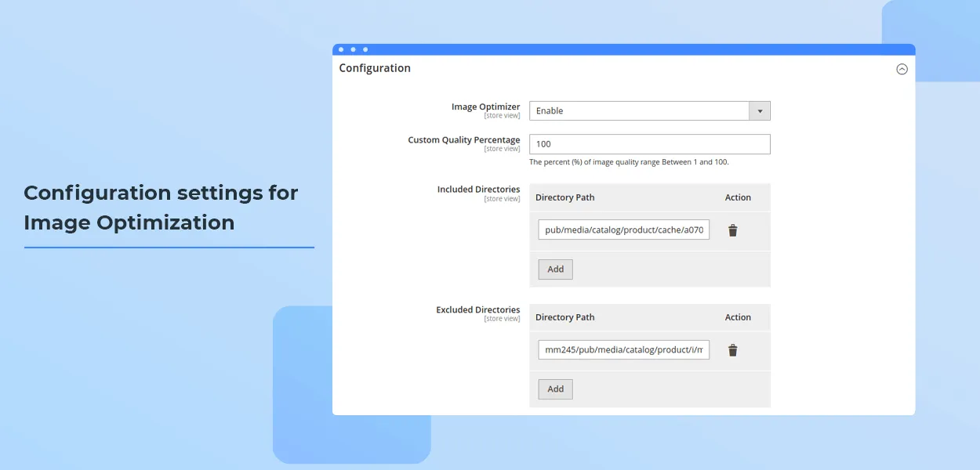The image size is (980, 470).
Task: Click the middle dot in the blue title bar
Action: coord(353,49)
